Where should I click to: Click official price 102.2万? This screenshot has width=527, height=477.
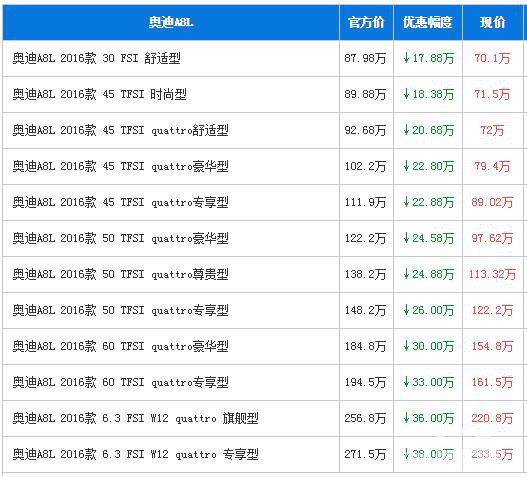point(365,166)
